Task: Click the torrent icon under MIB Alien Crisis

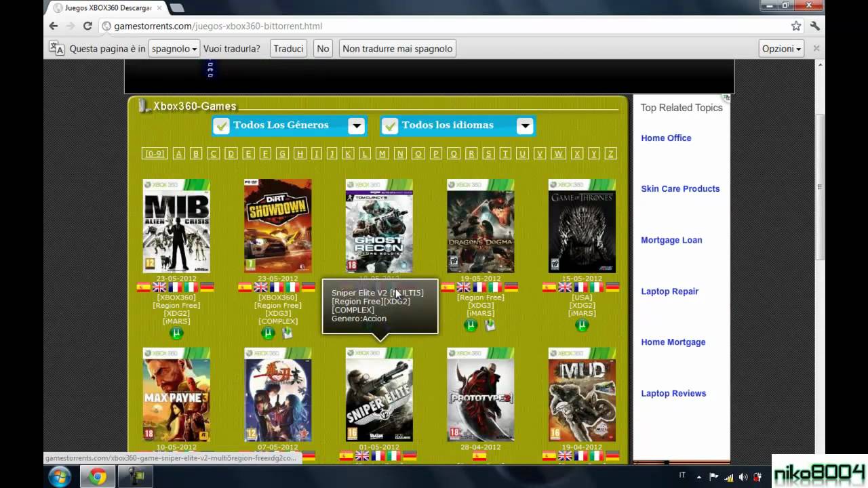Action: click(x=176, y=333)
